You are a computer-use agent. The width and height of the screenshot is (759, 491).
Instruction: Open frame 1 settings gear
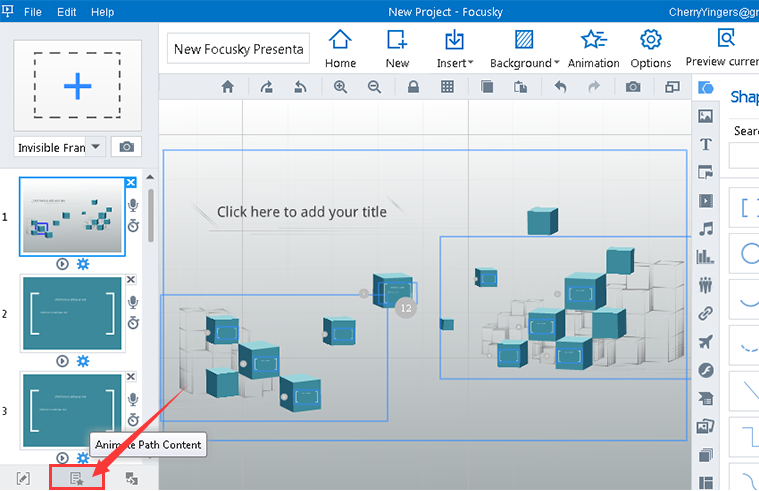[x=83, y=264]
